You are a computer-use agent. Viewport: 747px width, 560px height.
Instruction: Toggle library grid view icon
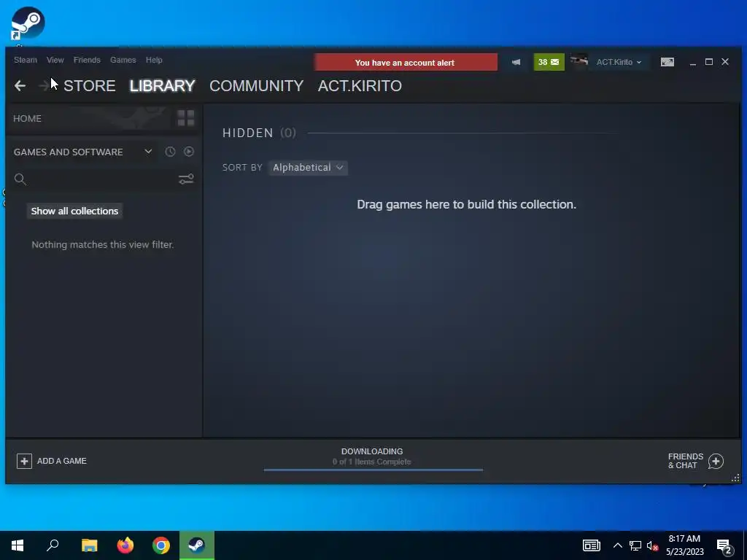tap(186, 118)
